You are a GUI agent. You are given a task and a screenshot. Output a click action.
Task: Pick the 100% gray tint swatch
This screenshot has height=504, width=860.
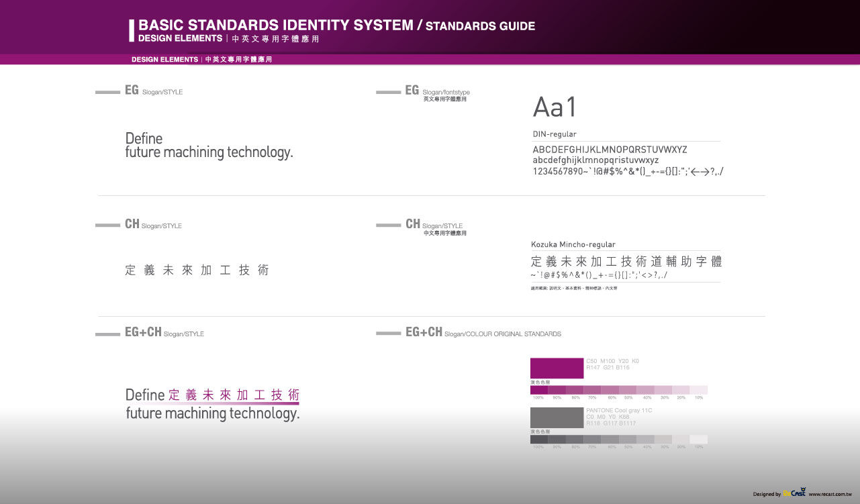pyautogui.click(x=539, y=440)
